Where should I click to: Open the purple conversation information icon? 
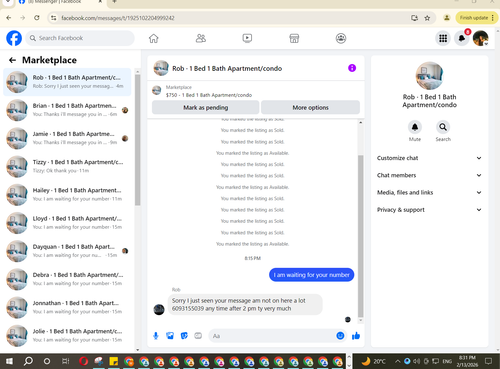pyautogui.click(x=352, y=68)
